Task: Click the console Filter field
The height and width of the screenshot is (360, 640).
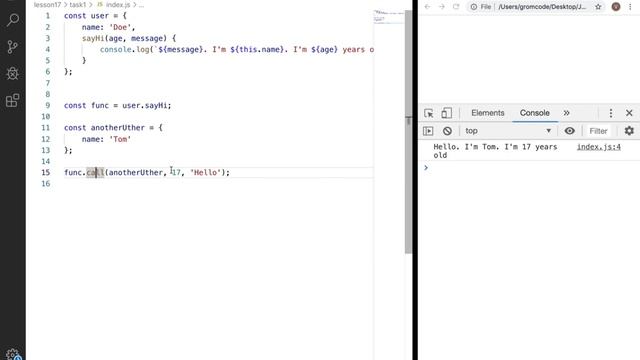Action: click(598, 131)
